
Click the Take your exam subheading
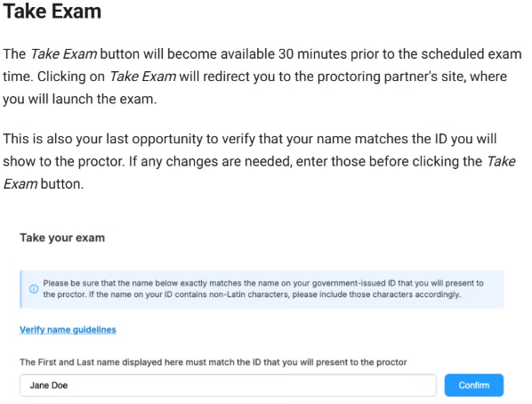click(x=62, y=238)
